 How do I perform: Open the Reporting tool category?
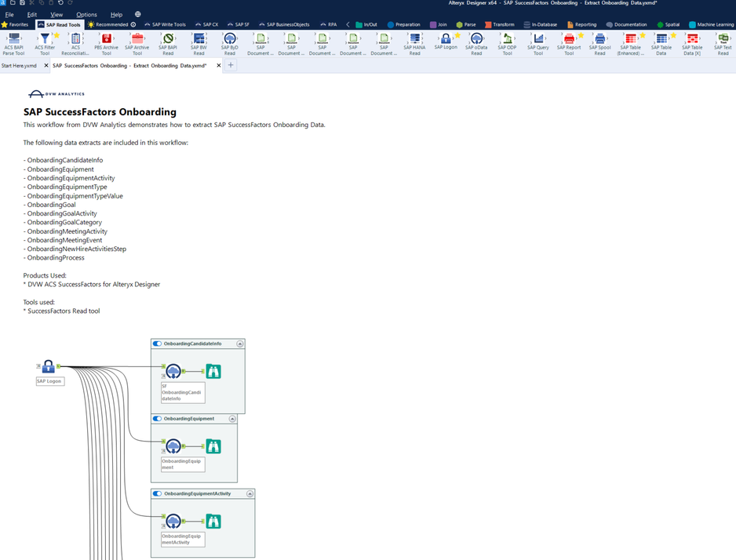[x=581, y=24]
